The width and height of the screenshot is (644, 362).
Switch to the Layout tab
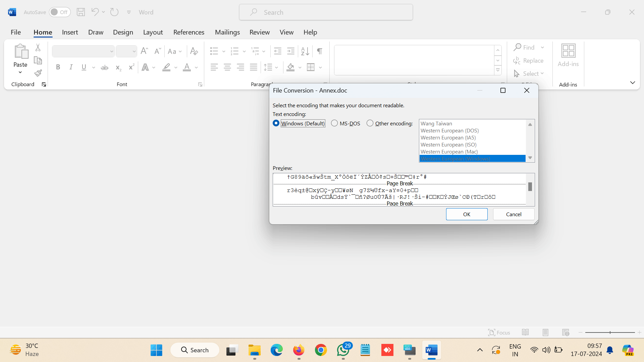coord(153,32)
